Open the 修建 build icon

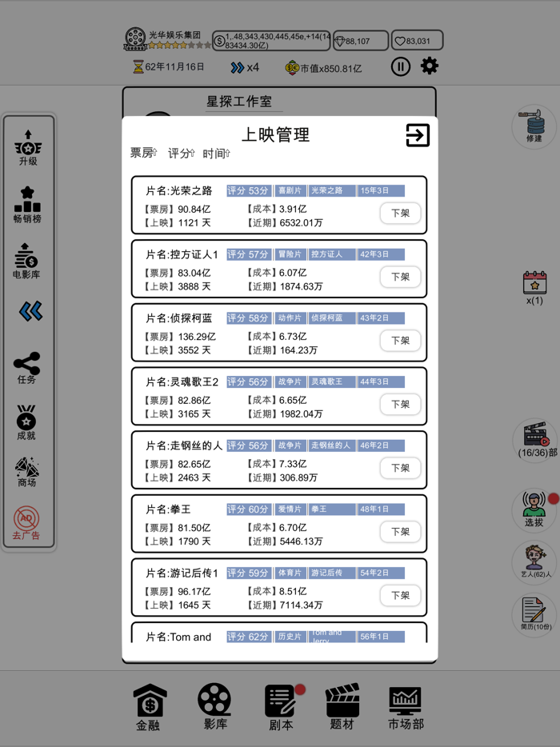point(534,126)
